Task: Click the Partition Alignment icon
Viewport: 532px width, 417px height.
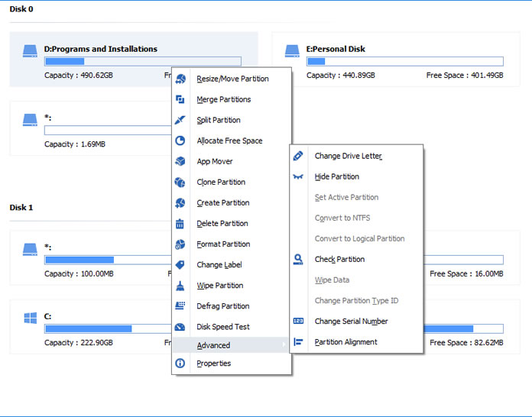Action: pyautogui.click(x=298, y=341)
